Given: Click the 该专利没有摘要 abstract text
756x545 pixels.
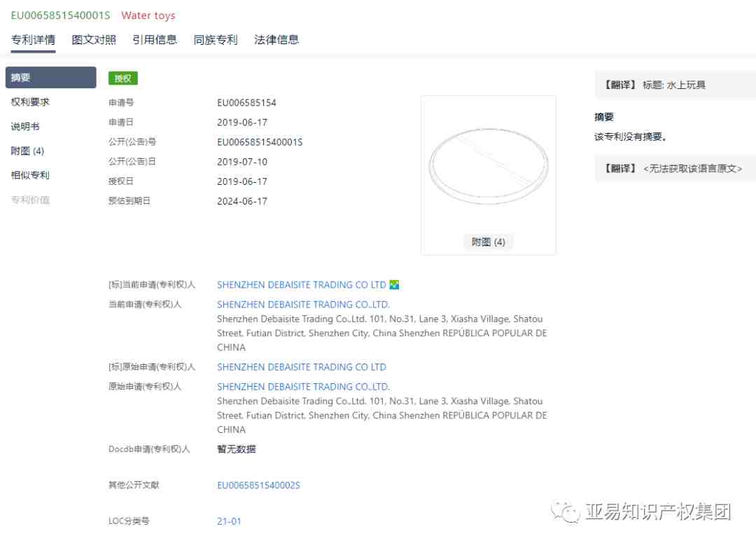Looking at the screenshot, I should (631, 137).
